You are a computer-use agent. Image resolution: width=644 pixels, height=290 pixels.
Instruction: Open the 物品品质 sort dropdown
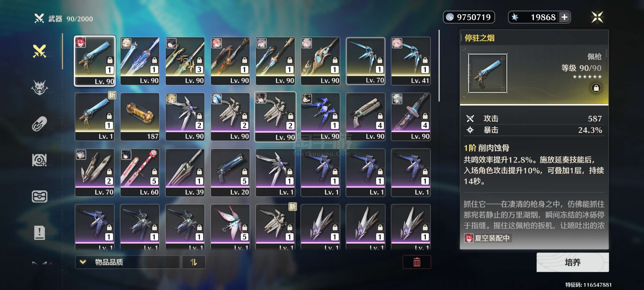[x=127, y=262]
